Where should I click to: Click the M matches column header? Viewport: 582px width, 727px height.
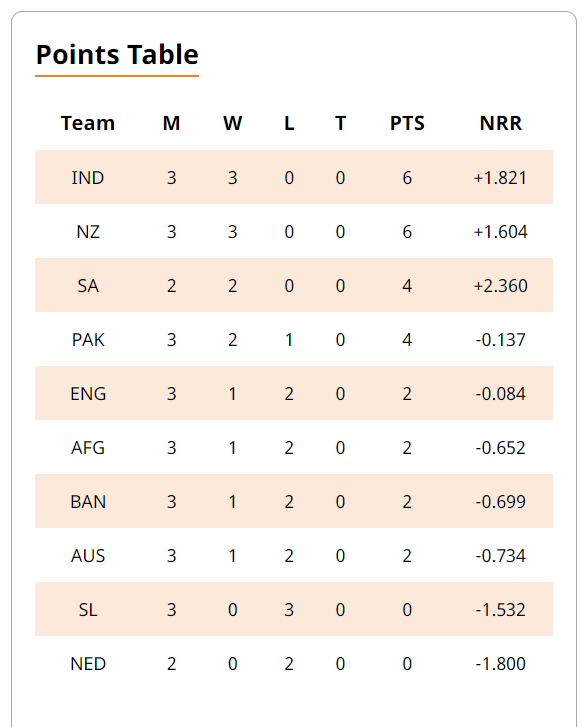172,123
